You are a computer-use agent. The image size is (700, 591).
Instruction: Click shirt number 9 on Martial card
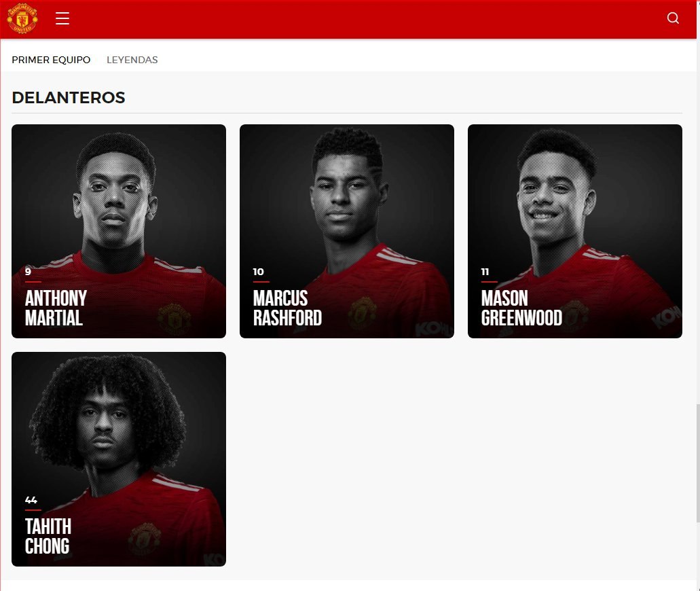[x=28, y=272]
